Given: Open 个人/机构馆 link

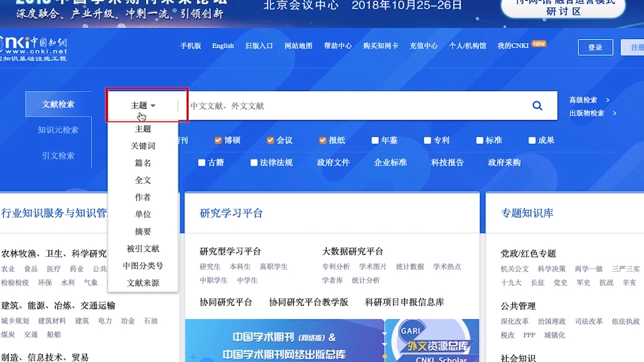Looking at the screenshot, I should click(x=468, y=46).
